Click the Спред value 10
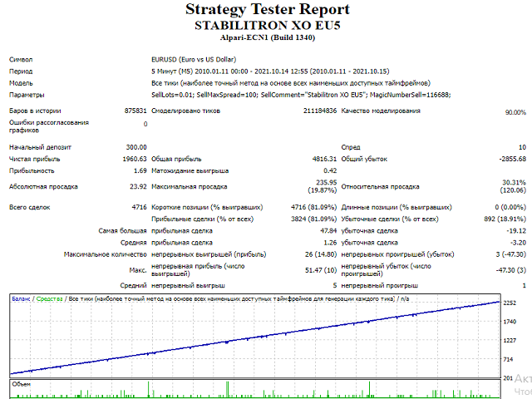This screenshot has width=532, height=399. coord(521,146)
